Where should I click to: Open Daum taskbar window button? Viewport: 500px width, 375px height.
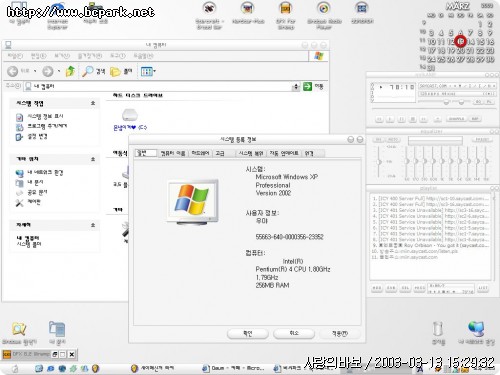click(x=233, y=368)
